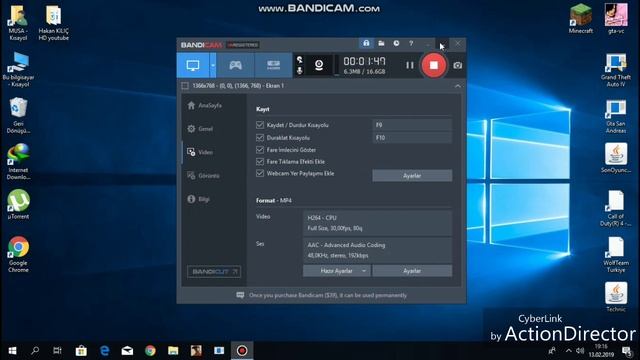Toggle webcam overlay icon
Screen dimensions: 640x360
tap(319, 65)
